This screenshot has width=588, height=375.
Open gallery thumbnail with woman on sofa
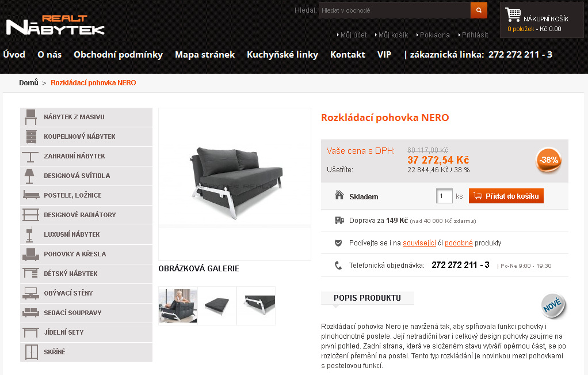coord(178,305)
